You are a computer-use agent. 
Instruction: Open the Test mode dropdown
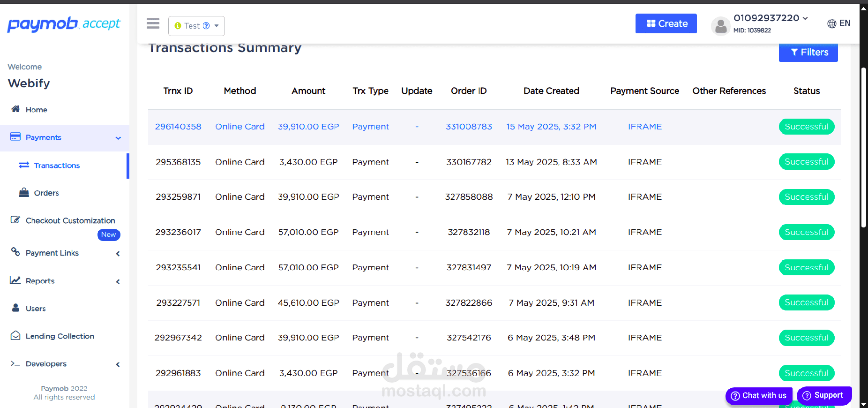coord(196,26)
